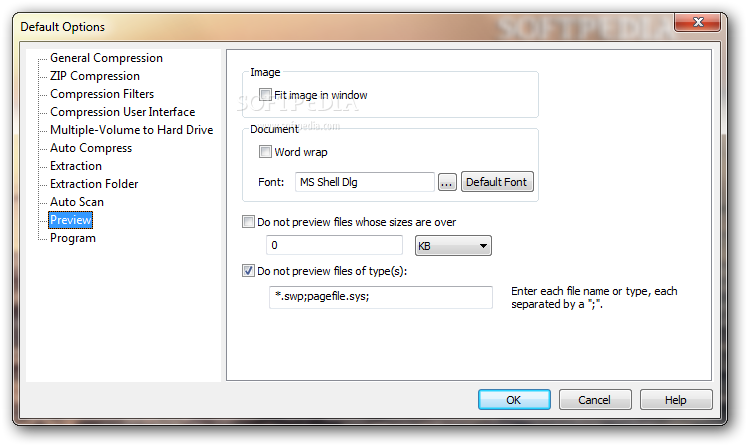748x446 pixels.
Task: Open ZIP Compression options
Action: (95, 76)
